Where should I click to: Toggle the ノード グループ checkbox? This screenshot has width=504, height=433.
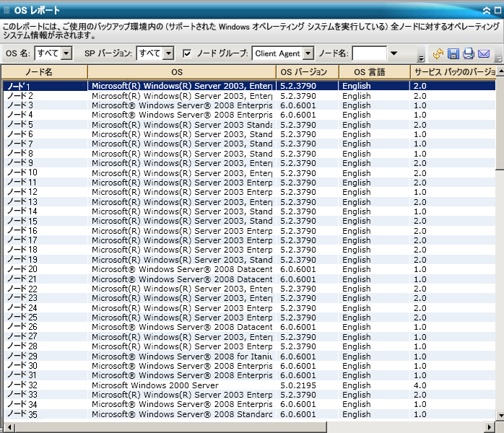click(x=187, y=53)
